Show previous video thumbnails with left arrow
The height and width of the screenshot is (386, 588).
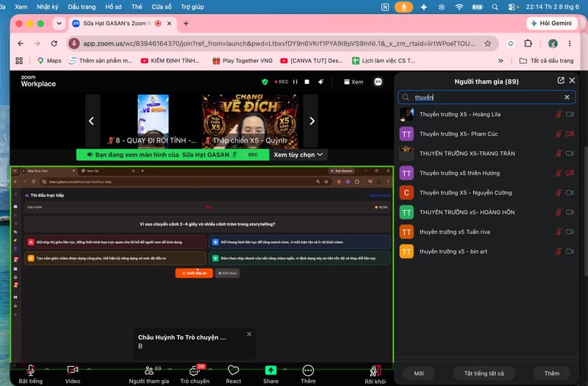coord(91,121)
